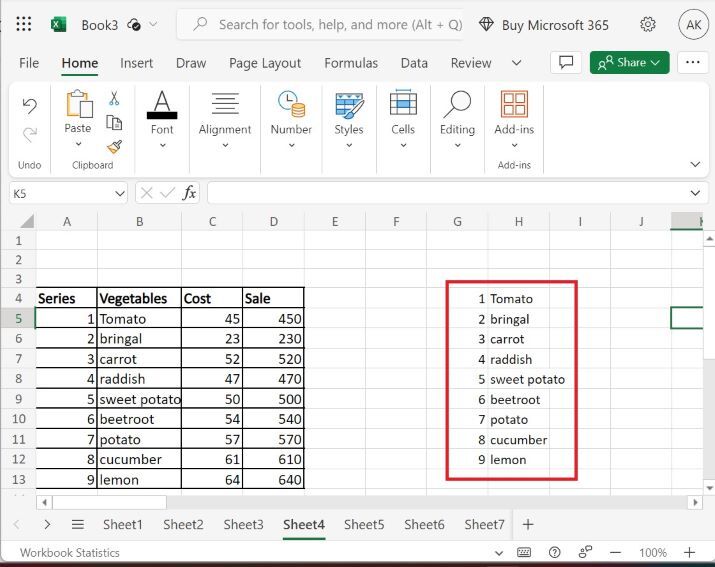Screen dimensions: 715x567
Task: Zoom in with the plus button
Action: point(689,552)
